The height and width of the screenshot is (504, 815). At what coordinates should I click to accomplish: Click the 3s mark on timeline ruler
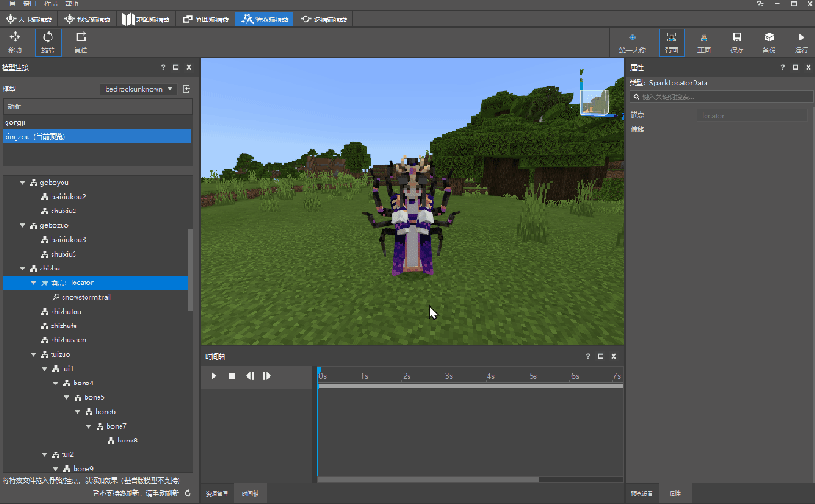click(x=449, y=376)
